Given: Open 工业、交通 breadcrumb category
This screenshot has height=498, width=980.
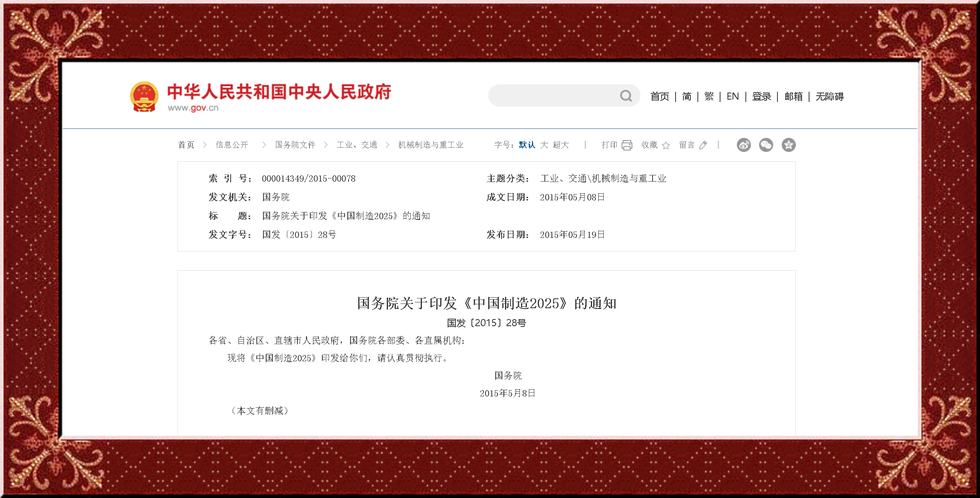Looking at the screenshot, I should 357,145.
